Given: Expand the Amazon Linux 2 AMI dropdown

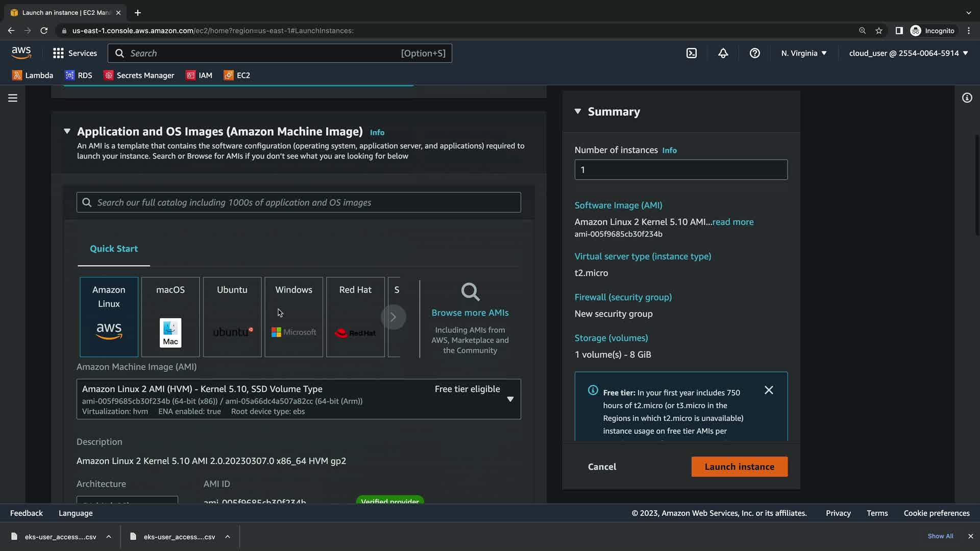Looking at the screenshot, I should tap(510, 399).
